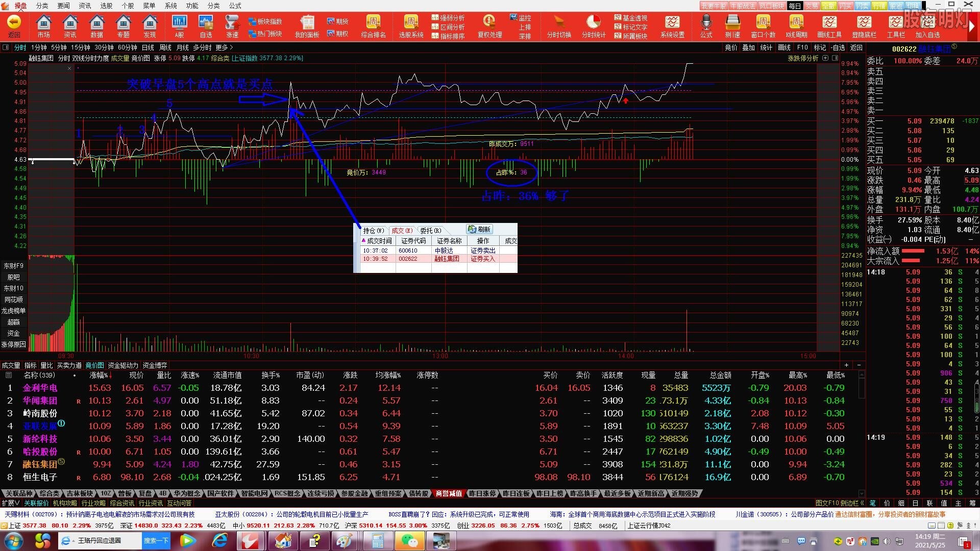Select the 机构攻略 bottom tab
Image resolution: width=980 pixels, height=551 pixels.
65,503
